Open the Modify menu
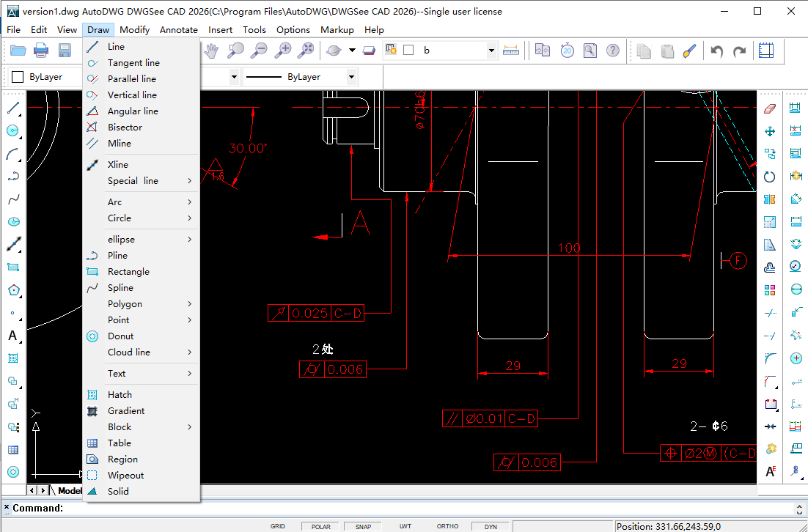The height and width of the screenshot is (532, 808). pos(134,30)
